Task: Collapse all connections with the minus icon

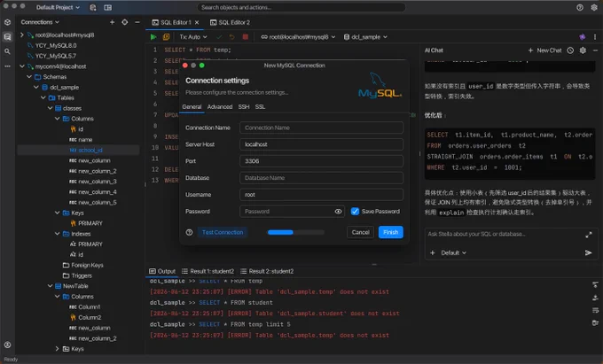Action: pos(137,22)
